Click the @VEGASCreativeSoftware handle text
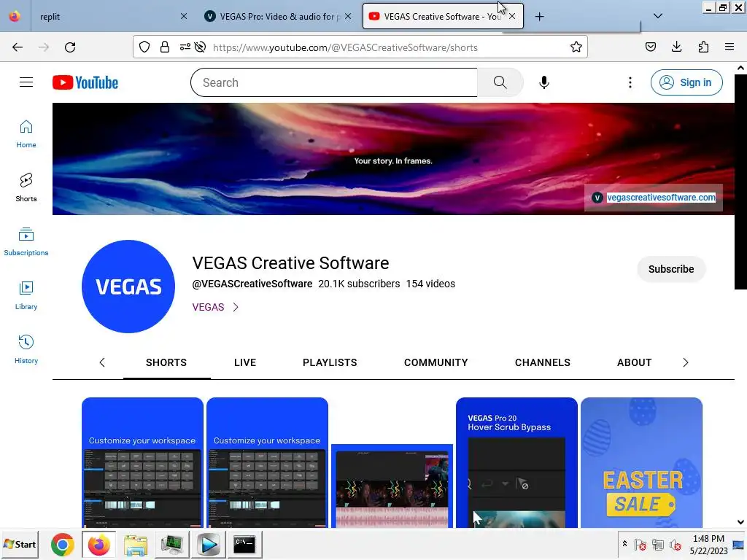 point(252,284)
